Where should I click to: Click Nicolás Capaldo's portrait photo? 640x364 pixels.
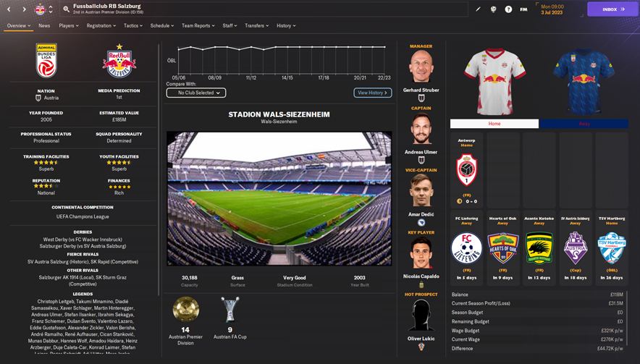coord(421,253)
